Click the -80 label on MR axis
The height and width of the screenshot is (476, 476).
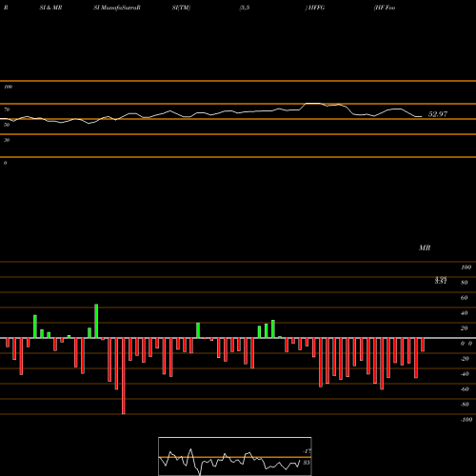(465, 405)
